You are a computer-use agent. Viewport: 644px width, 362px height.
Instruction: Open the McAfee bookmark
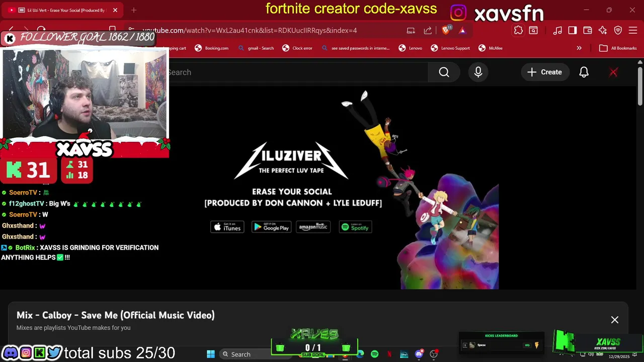pos(491,48)
